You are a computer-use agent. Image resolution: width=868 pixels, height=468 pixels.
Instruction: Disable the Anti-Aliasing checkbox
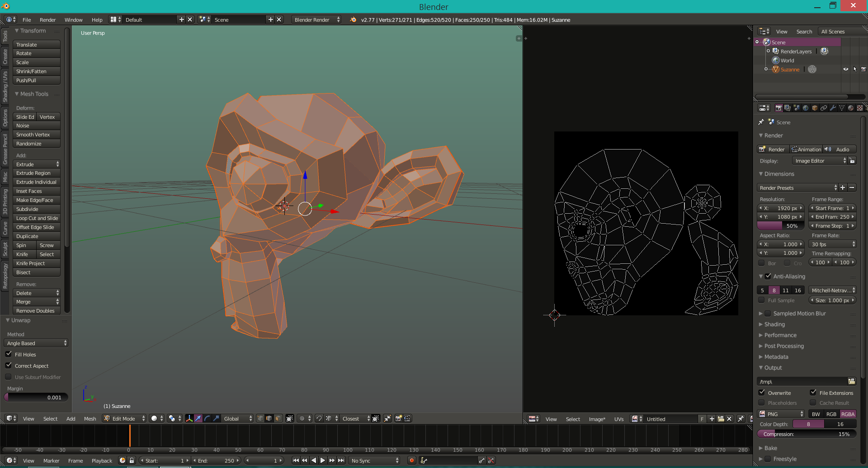point(768,276)
